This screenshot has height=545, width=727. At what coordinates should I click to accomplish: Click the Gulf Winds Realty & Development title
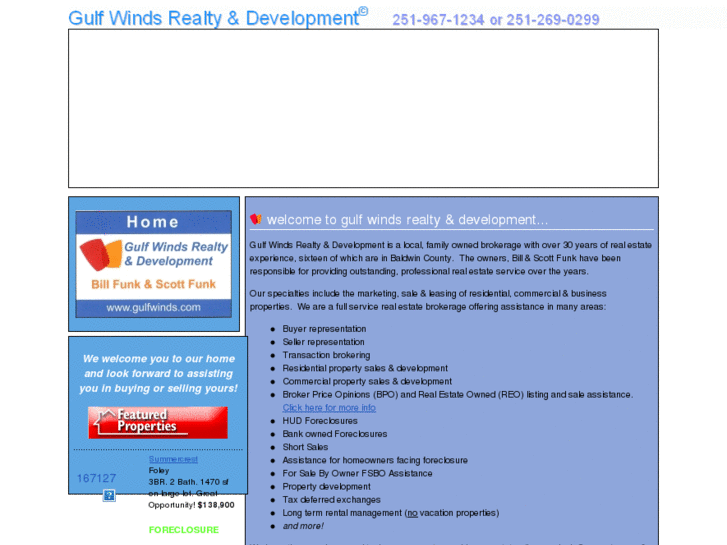tap(218, 18)
